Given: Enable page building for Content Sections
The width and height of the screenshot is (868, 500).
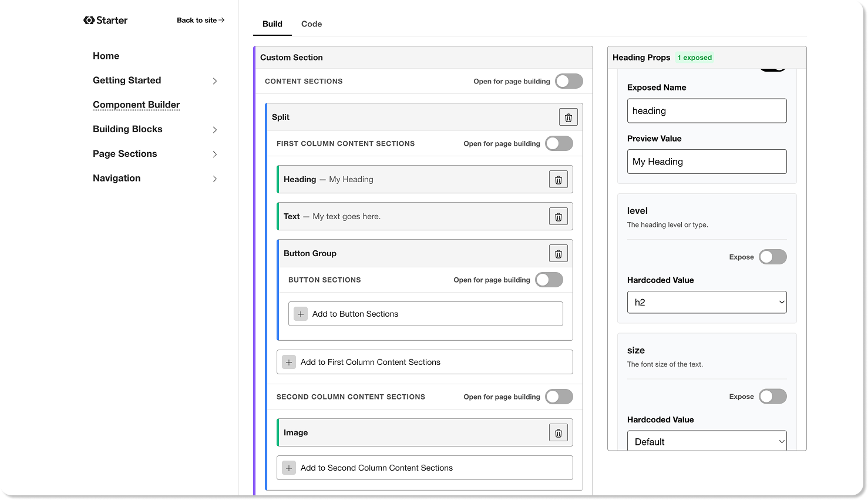Looking at the screenshot, I should tap(568, 81).
